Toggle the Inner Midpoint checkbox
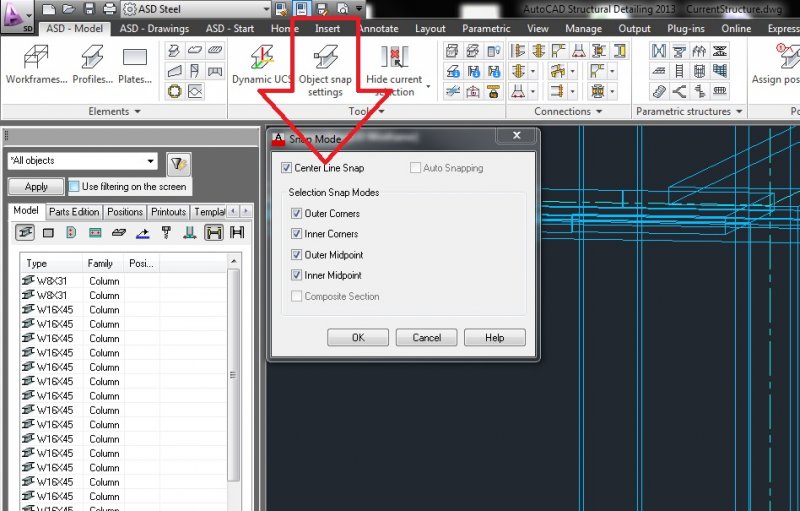Image resolution: width=800 pixels, height=511 pixels. pyautogui.click(x=296, y=275)
